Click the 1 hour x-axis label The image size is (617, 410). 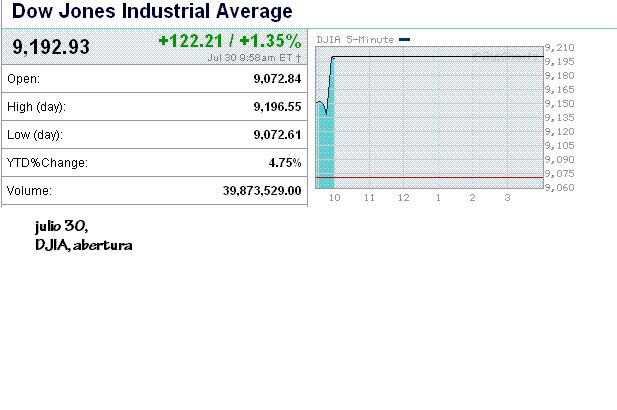coord(438,198)
